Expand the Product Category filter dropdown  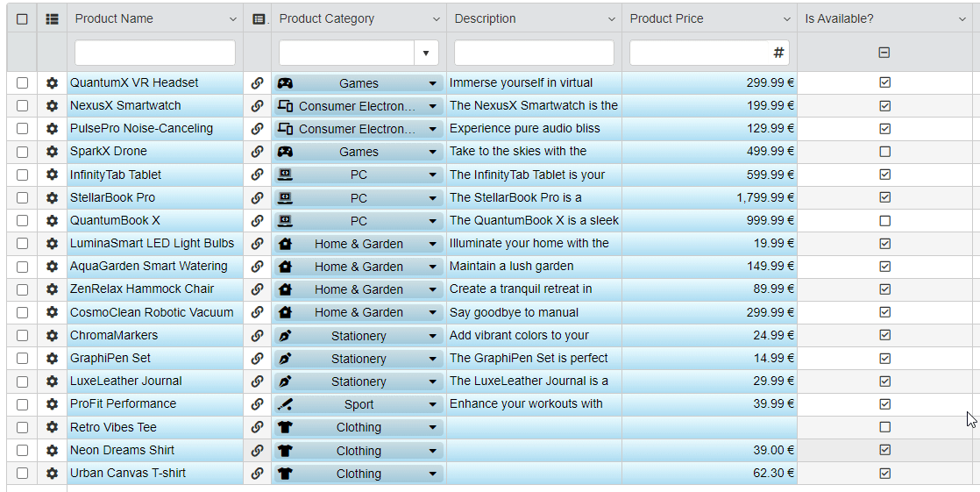coord(425,53)
